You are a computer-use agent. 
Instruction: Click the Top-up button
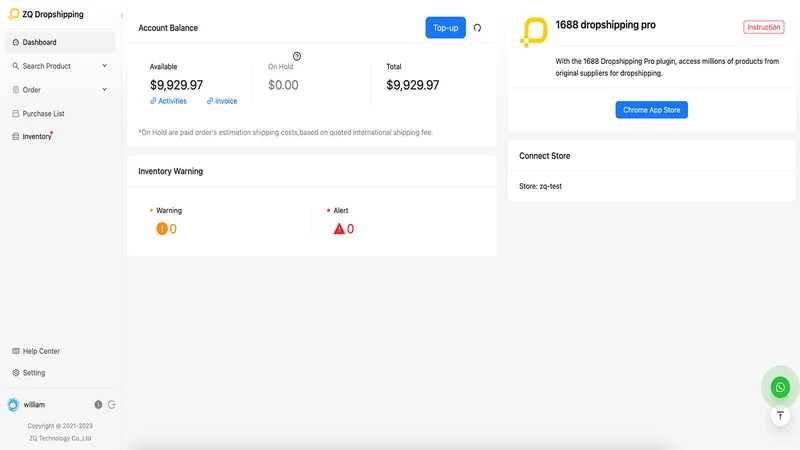(445, 28)
